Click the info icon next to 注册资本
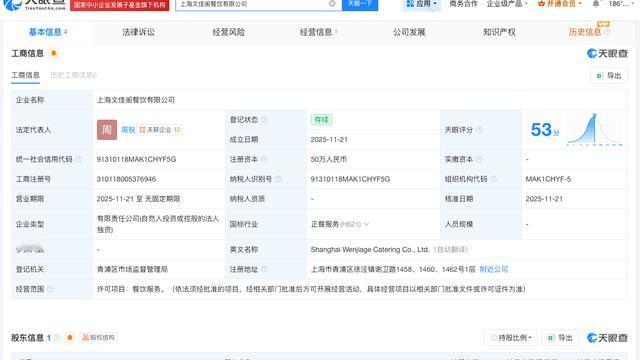640x360 pixels. [x=264, y=159]
